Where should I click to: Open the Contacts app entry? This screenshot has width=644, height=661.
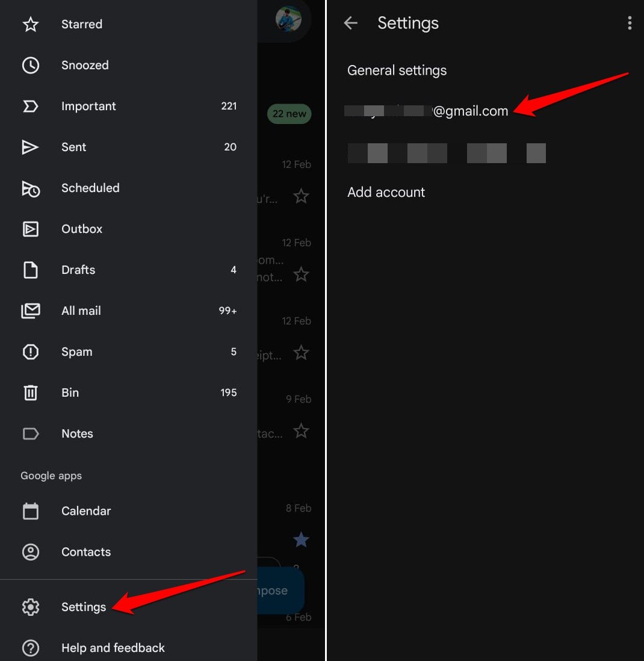pyautogui.click(x=85, y=551)
